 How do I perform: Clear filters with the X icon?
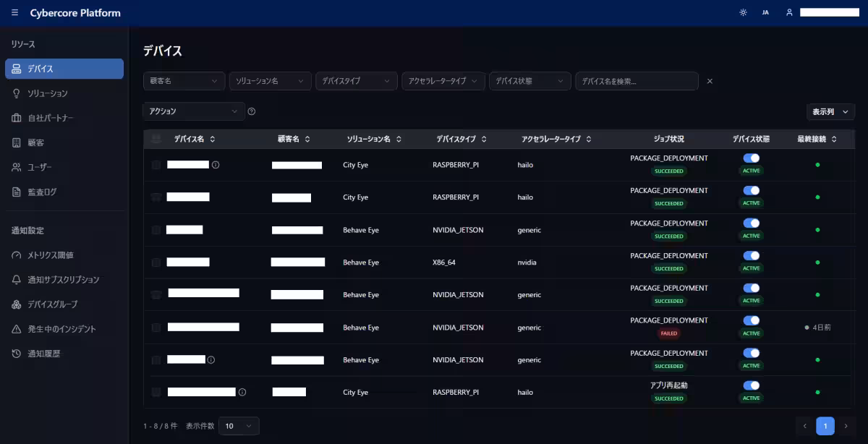coord(710,81)
